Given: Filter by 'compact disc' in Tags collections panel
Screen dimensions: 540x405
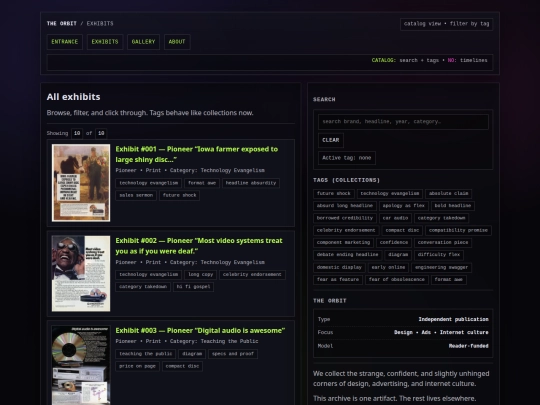Looking at the screenshot, I should (402, 230).
